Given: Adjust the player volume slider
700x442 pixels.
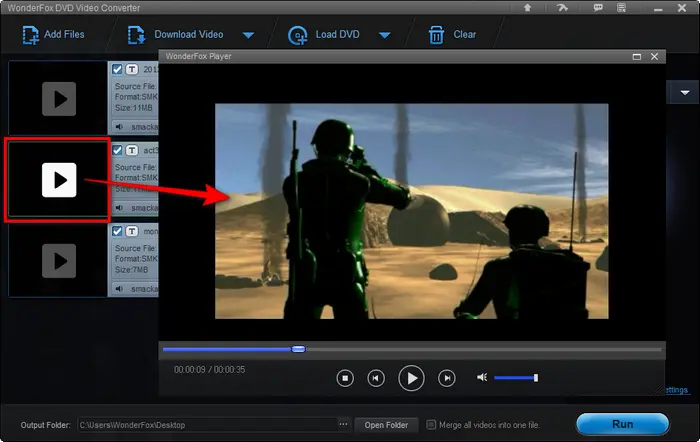Looking at the screenshot, I should click(x=516, y=378).
